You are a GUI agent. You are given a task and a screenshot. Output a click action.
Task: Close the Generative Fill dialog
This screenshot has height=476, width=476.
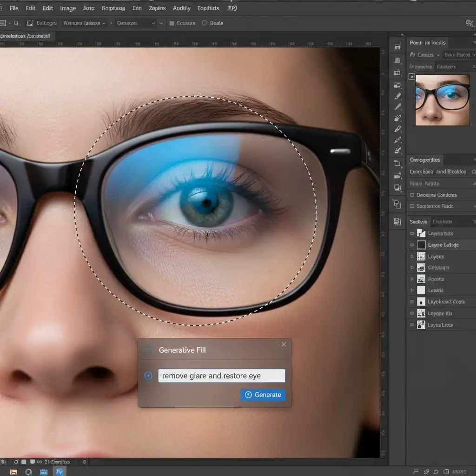pyautogui.click(x=284, y=344)
